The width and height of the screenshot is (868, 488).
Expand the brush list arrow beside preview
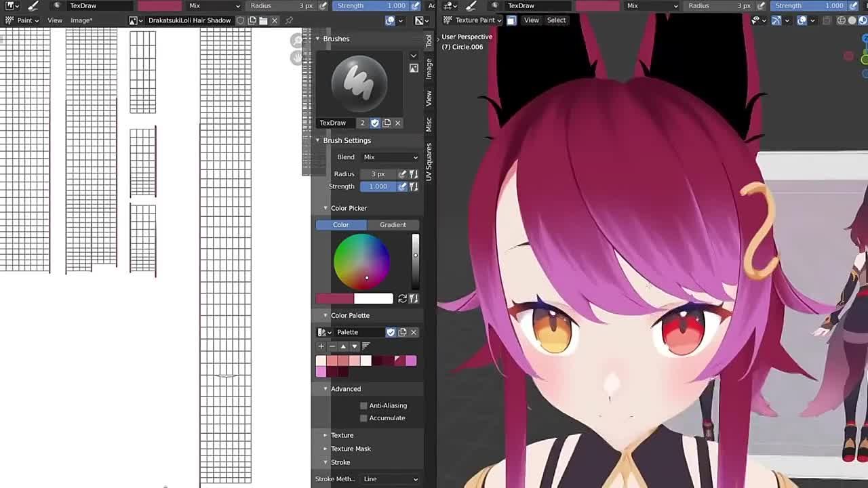point(414,56)
